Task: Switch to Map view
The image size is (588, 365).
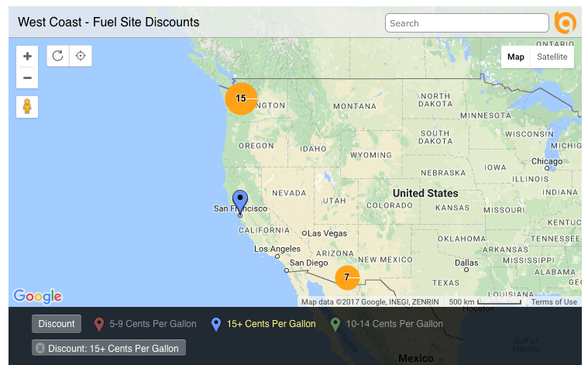Action: click(516, 57)
